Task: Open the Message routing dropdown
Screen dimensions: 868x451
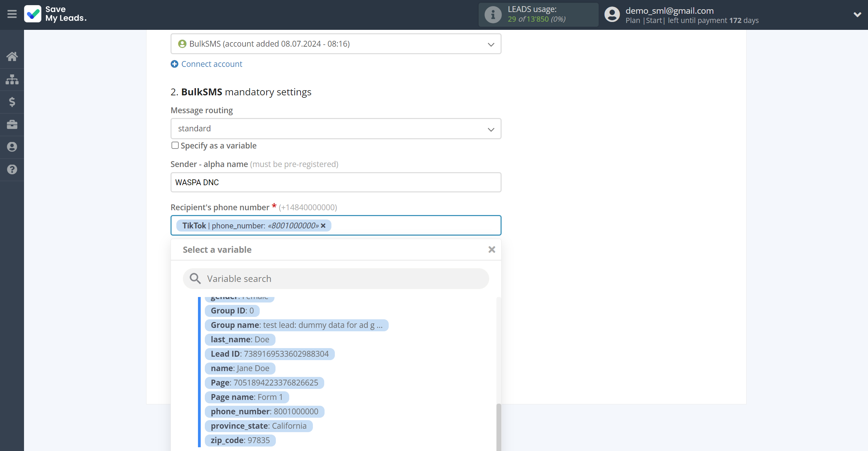Action: point(336,129)
